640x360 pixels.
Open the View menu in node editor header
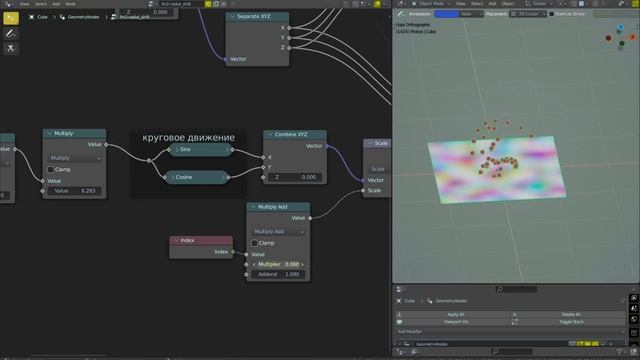(x=24, y=4)
